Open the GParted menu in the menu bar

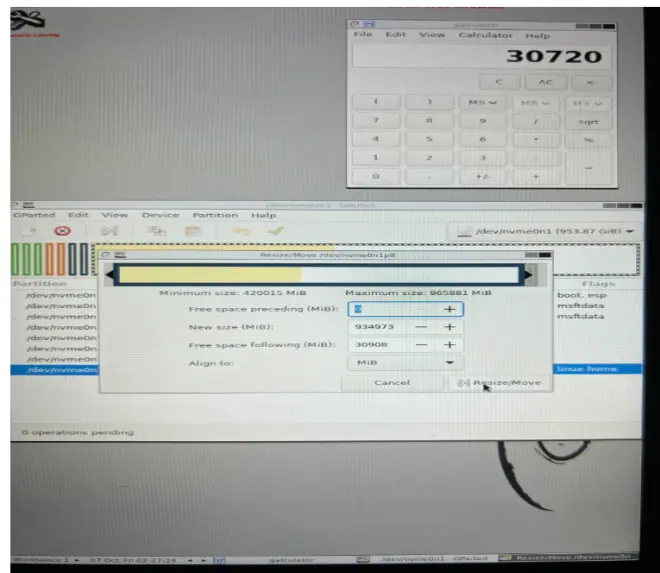[x=34, y=215]
